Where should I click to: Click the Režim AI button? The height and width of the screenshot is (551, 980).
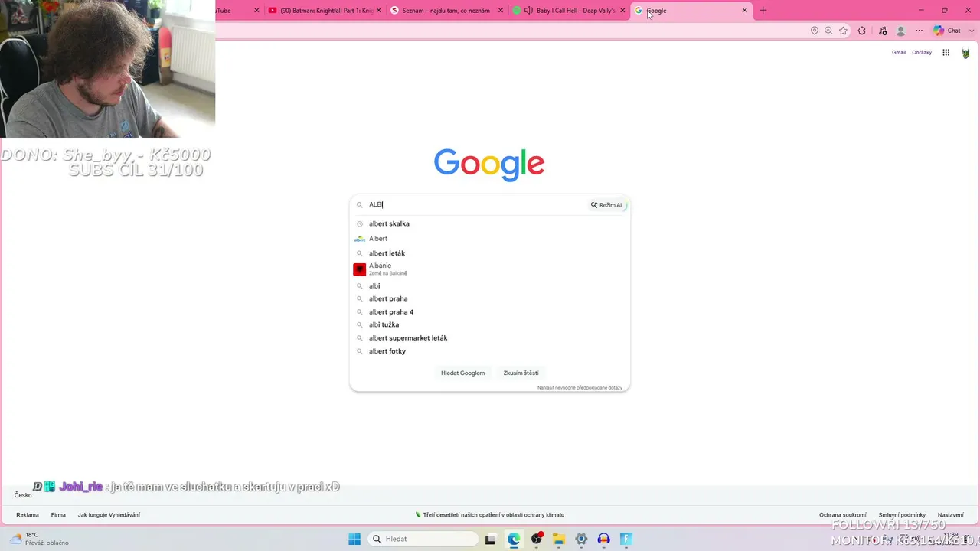pos(607,205)
